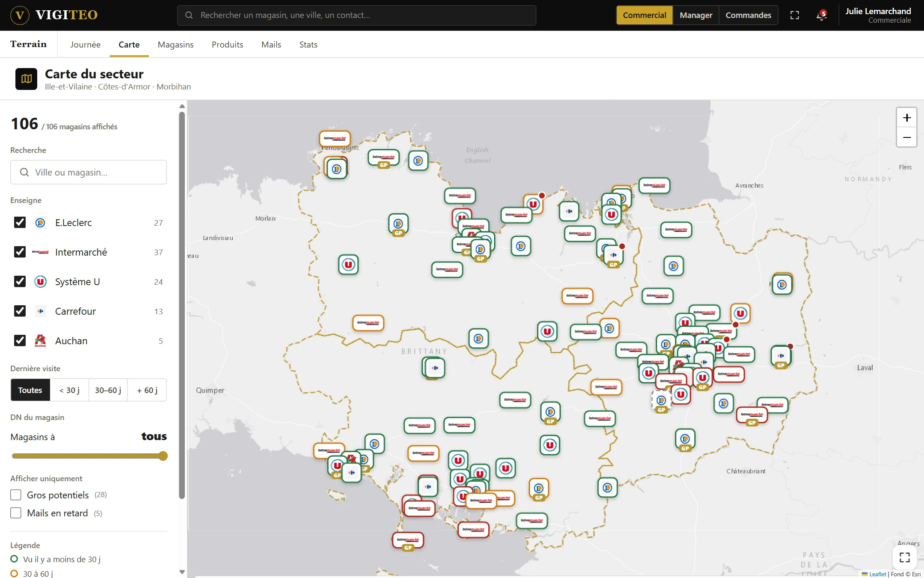Click the map icon beside Carte du secteur
The image size is (924, 578).
click(27, 79)
